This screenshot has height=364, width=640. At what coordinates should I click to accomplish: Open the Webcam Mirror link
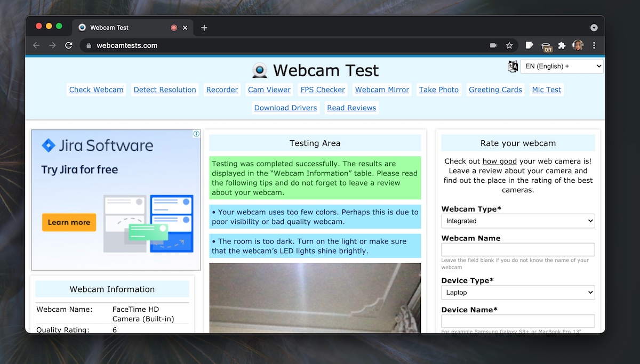382,90
